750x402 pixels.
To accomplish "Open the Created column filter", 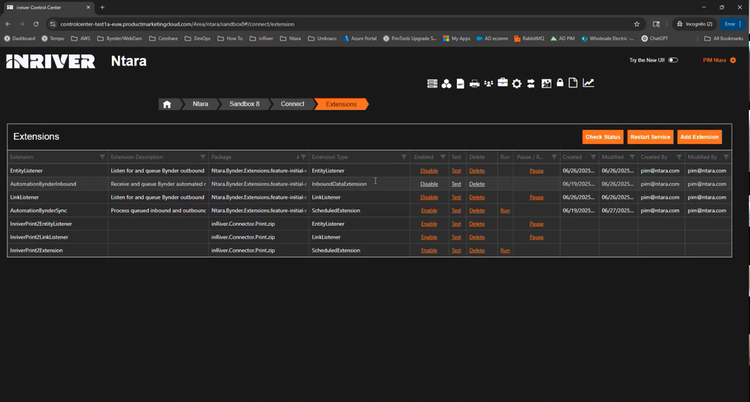I will pyautogui.click(x=593, y=157).
